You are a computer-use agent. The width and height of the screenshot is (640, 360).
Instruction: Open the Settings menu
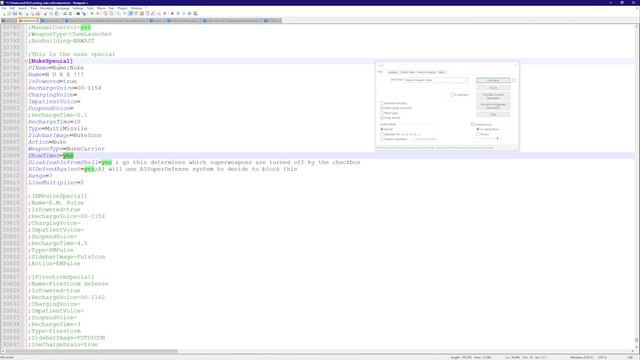pos(78,8)
